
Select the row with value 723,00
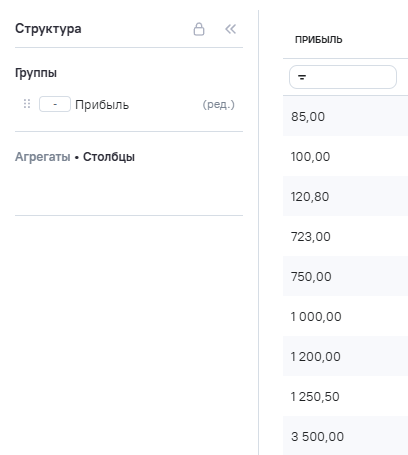tap(345, 236)
